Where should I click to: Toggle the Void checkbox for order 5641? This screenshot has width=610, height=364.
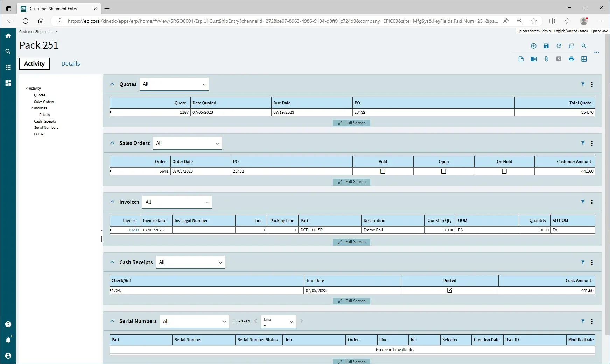coord(383,171)
